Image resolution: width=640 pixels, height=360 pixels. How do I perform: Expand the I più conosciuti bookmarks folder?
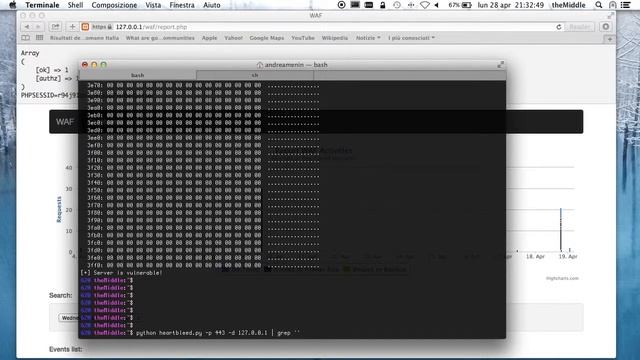[x=411, y=38]
